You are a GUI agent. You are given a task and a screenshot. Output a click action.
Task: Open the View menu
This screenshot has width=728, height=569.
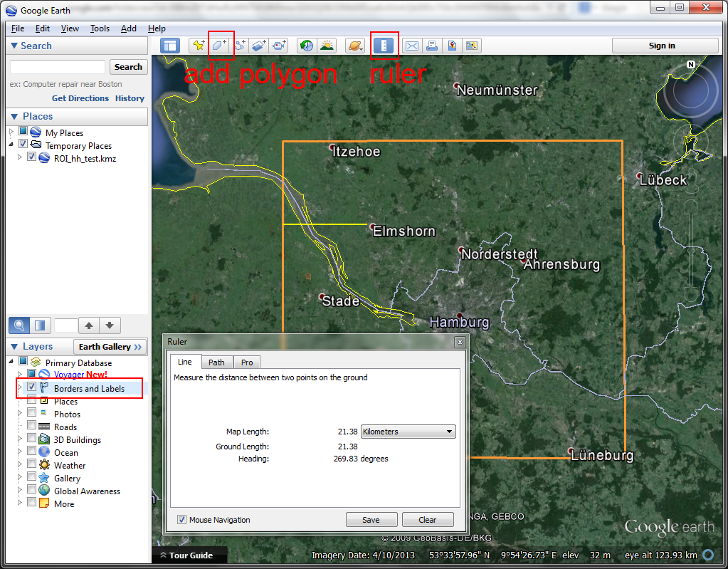point(70,28)
